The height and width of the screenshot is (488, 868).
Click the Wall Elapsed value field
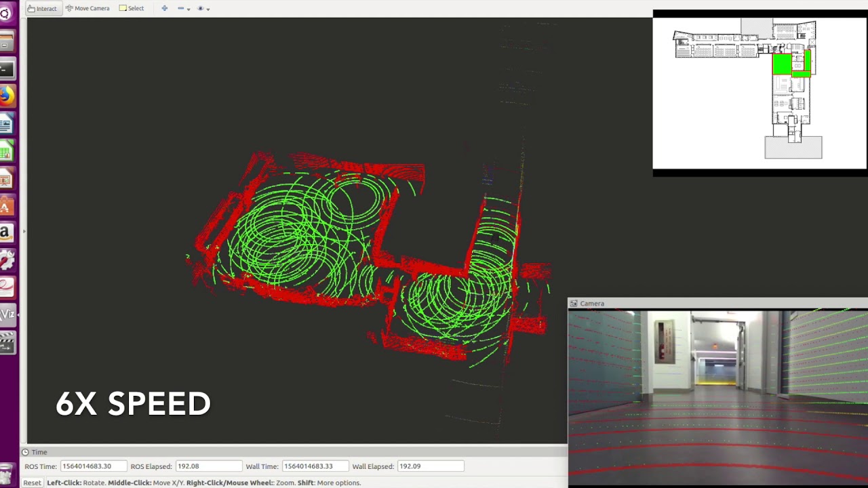pyautogui.click(x=431, y=466)
